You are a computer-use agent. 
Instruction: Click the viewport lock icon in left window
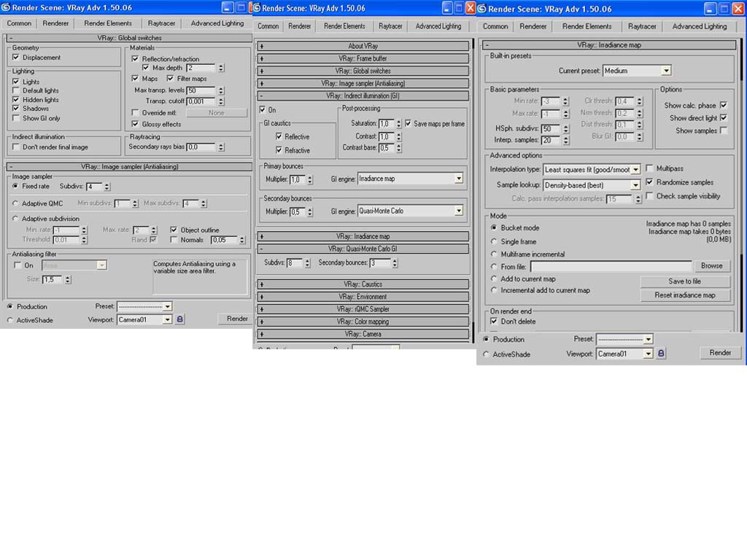coord(179,319)
